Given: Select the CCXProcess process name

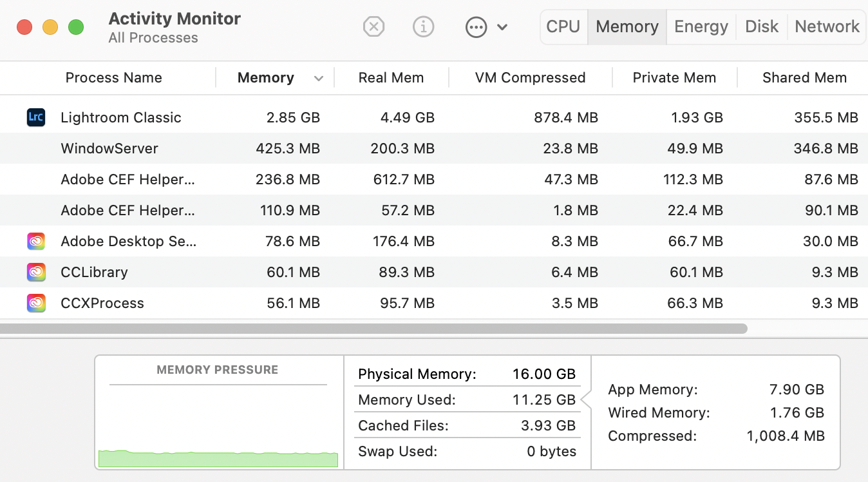Looking at the screenshot, I should (x=102, y=303).
